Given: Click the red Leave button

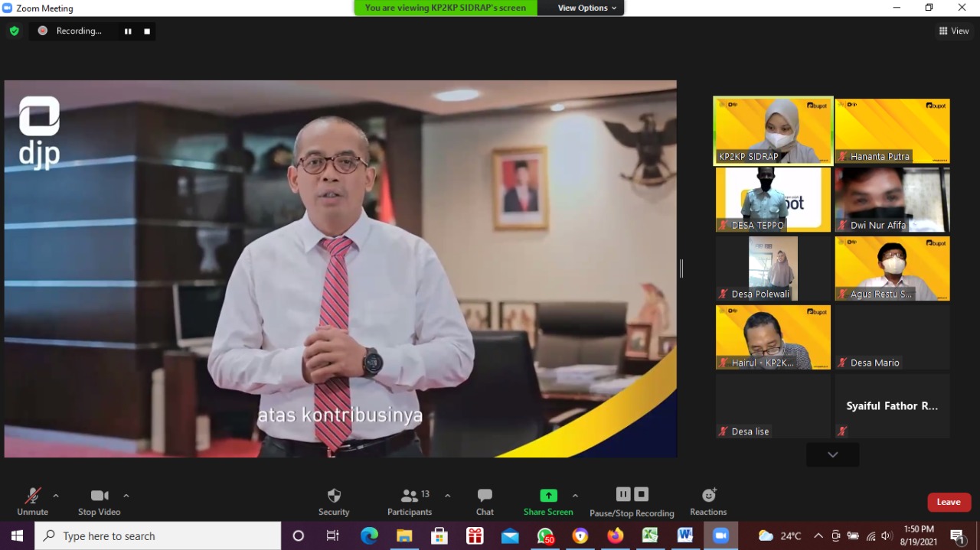Looking at the screenshot, I should (x=949, y=502).
